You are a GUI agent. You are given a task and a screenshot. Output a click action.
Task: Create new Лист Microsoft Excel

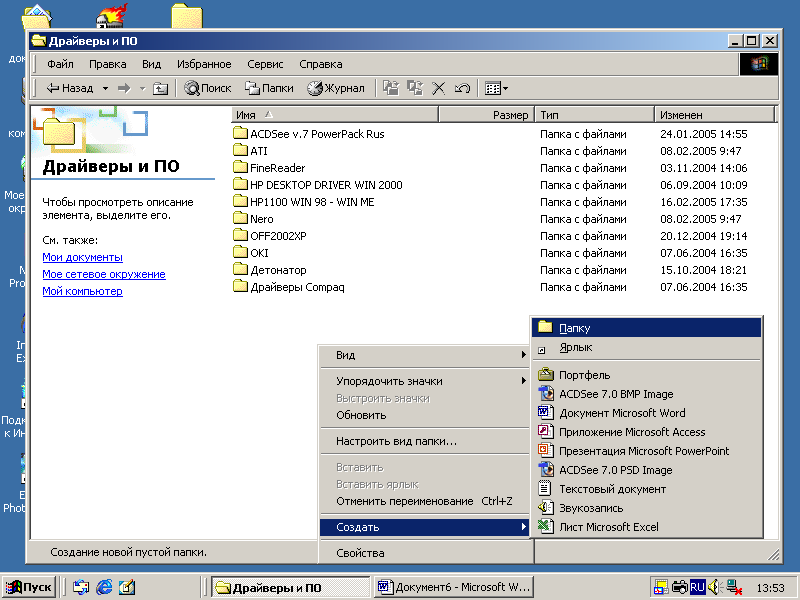pos(646,527)
